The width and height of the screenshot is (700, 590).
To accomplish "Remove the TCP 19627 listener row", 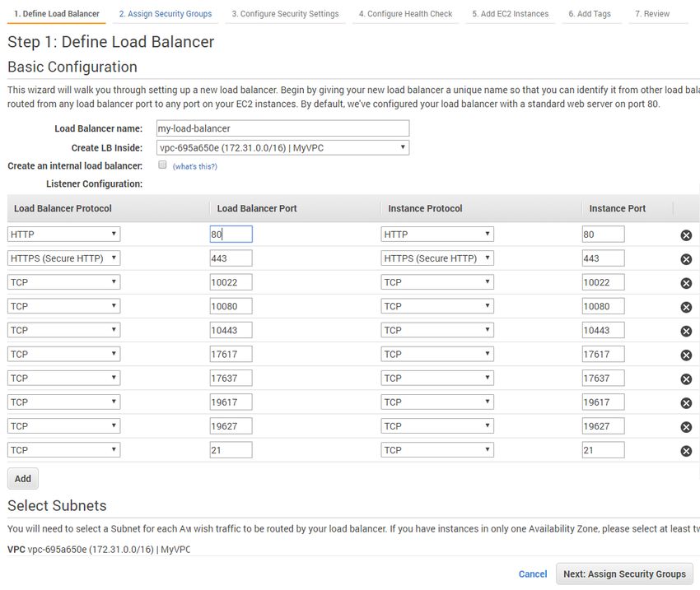I will 686,427.
